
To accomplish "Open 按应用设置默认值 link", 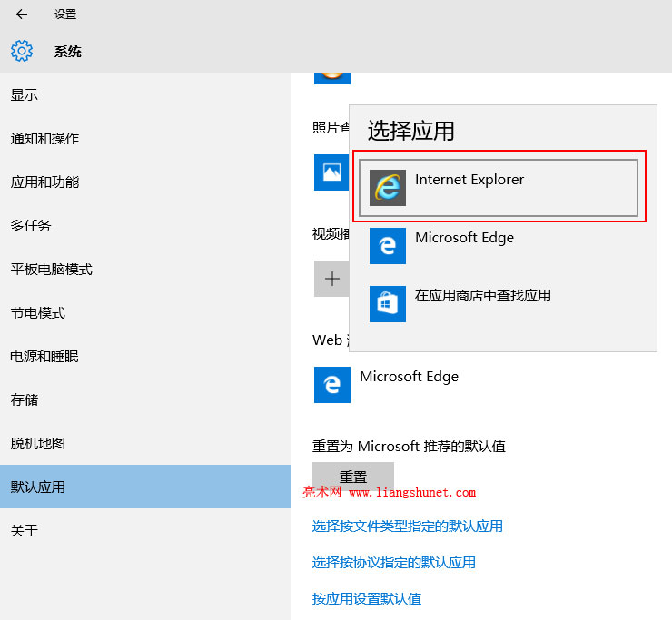I will click(367, 598).
